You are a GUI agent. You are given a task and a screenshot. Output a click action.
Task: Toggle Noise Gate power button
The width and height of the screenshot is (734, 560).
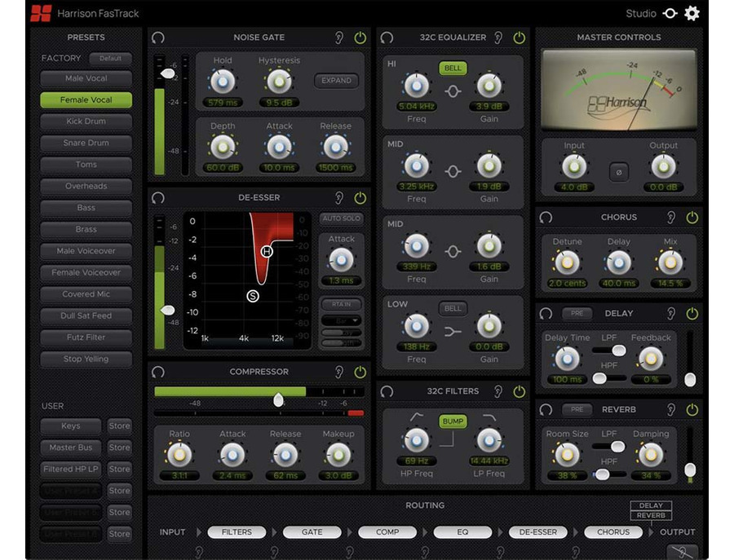(360, 37)
